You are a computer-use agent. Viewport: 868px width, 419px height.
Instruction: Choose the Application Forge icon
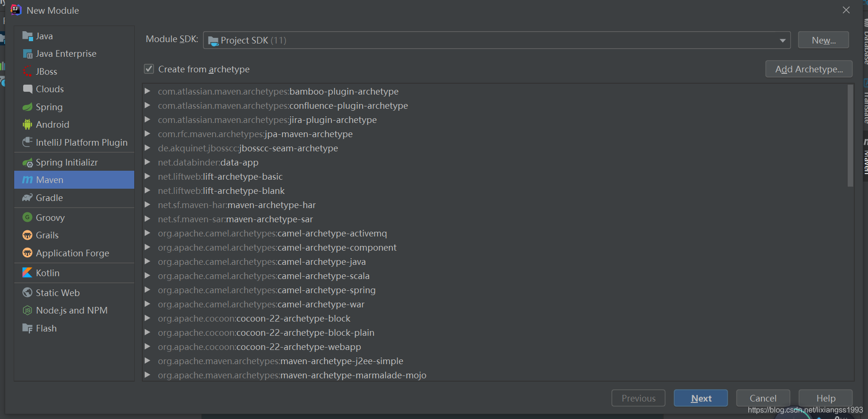pos(27,253)
